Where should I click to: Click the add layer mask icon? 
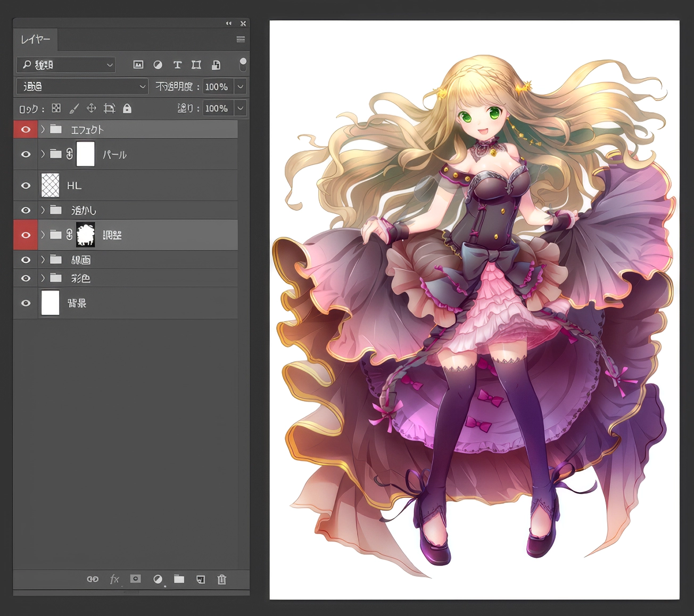click(x=136, y=579)
